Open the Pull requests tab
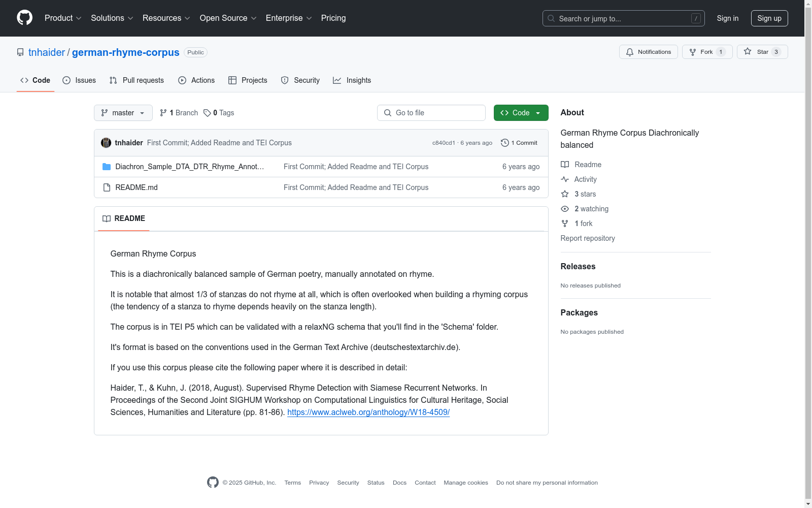Image resolution: width=812 pixels, height=508 pixels. click(137, 80)
